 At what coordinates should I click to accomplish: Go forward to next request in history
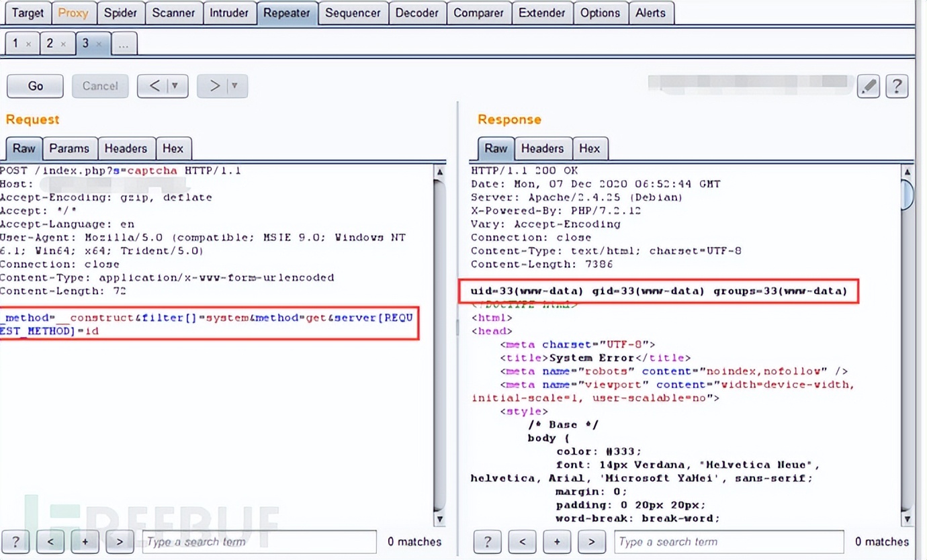coord(214,86)
